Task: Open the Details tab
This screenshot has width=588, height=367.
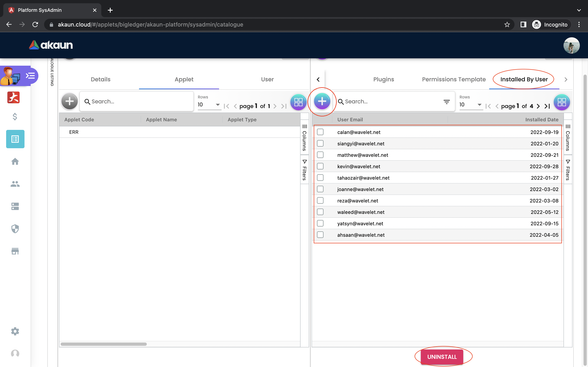Action: [100, 79]
